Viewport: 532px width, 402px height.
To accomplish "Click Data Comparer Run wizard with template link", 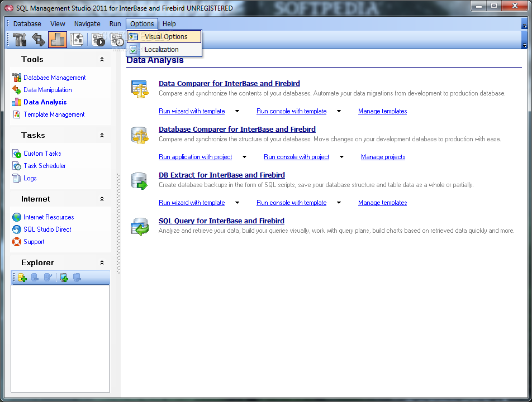I will click(192, 111).
